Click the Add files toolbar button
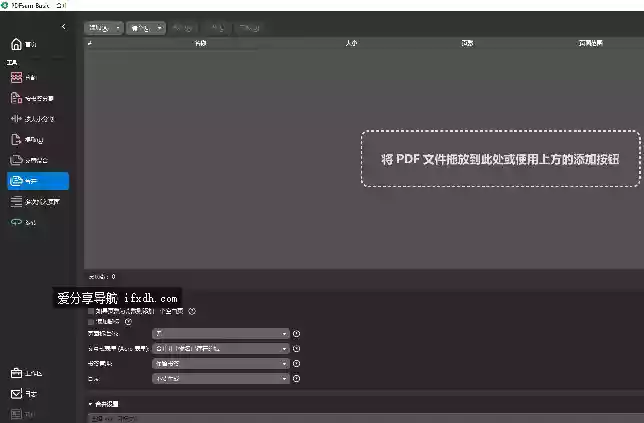Screen dimensions: 644x423 (x=99, y=28)
